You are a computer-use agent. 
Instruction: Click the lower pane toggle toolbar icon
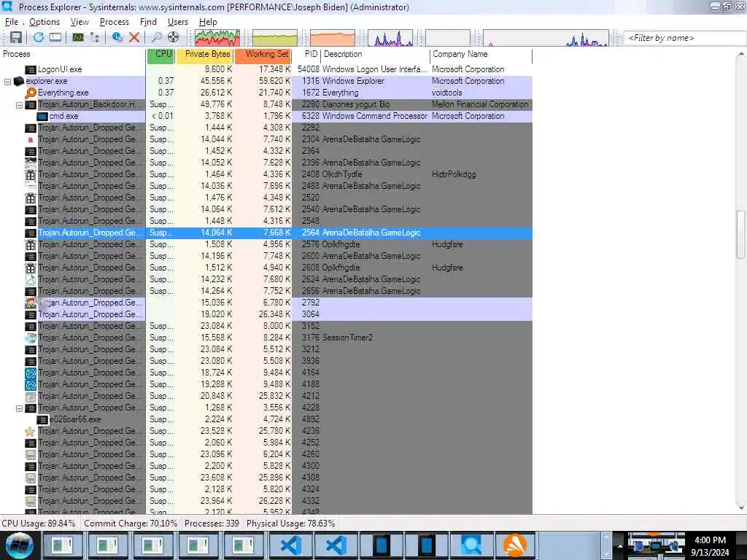click(x=55, y=37)
